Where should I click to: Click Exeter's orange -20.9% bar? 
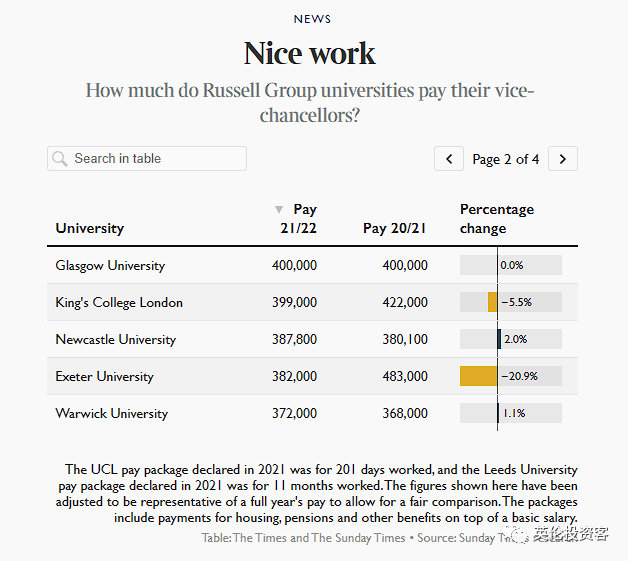478,376
